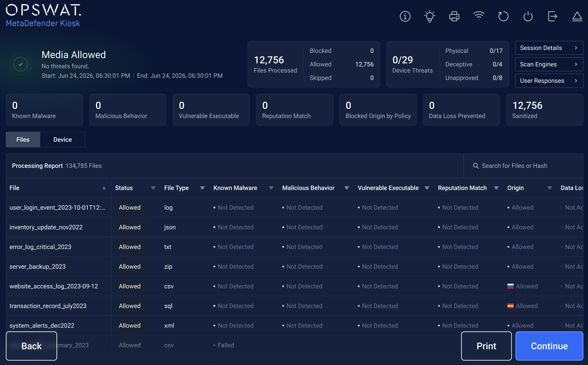The height and width of the screenshot is (365, 588).
Task: Click file user_login_event_2023-10-01T12:...
Action: pos(57,207)
